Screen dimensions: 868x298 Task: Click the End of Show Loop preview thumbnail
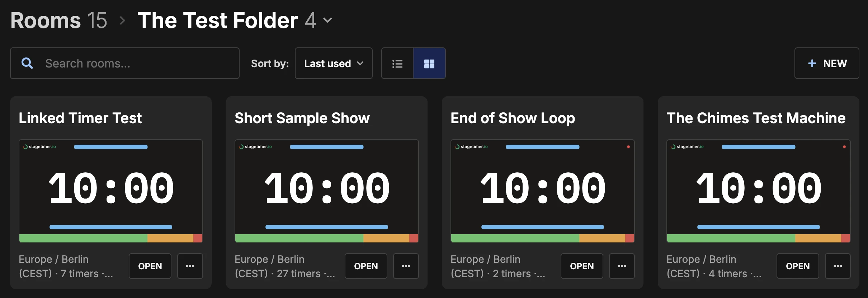click(x=543, y=191)
